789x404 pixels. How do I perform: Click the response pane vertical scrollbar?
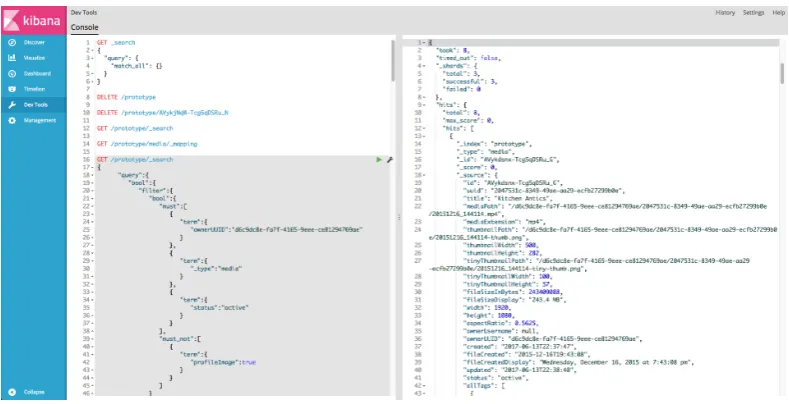point(782,73)
